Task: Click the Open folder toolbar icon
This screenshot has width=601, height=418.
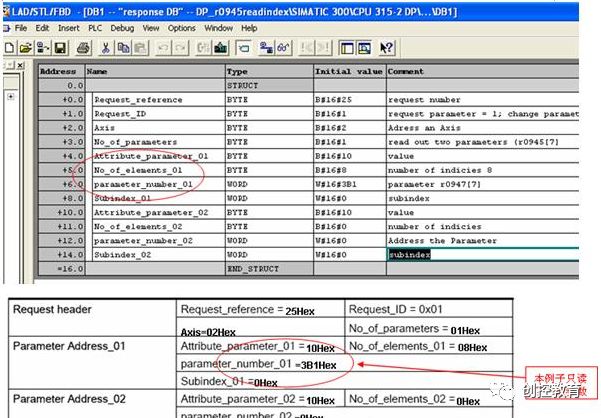Action: pyautogui.click(x=26, y=48)
